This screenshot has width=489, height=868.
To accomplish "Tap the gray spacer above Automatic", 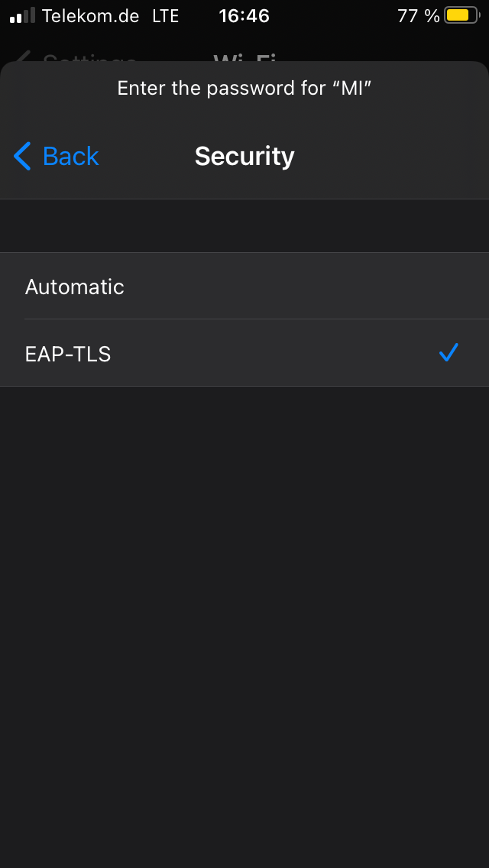I will coord(244,226).
